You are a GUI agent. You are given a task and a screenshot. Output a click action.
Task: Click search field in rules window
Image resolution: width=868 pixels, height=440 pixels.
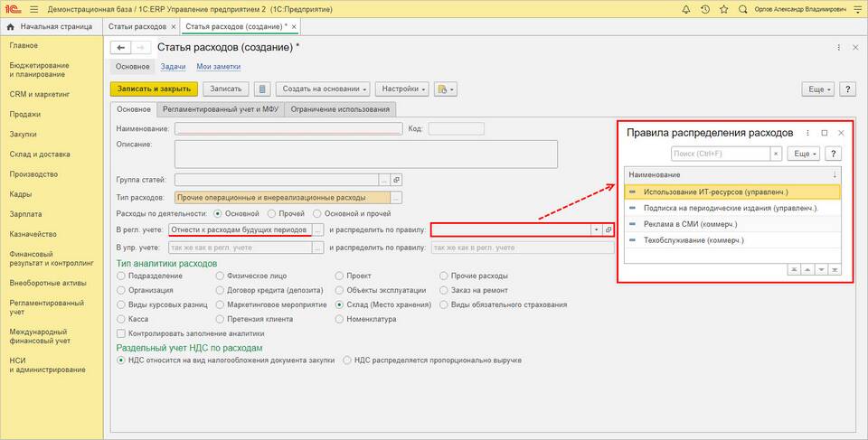721,154
